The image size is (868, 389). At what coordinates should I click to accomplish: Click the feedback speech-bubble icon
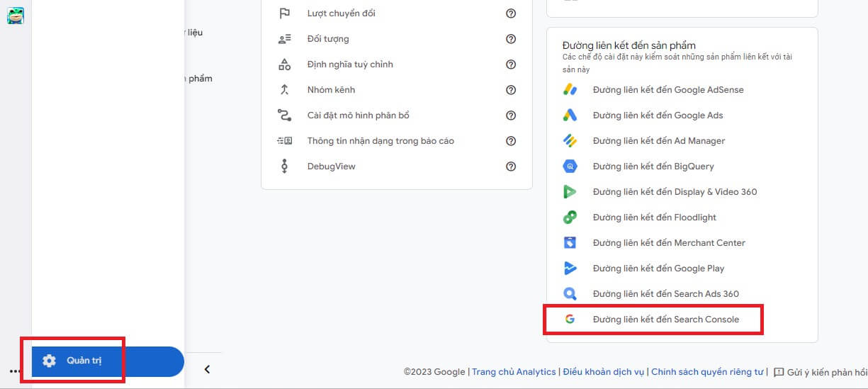(x=779, y=372)
